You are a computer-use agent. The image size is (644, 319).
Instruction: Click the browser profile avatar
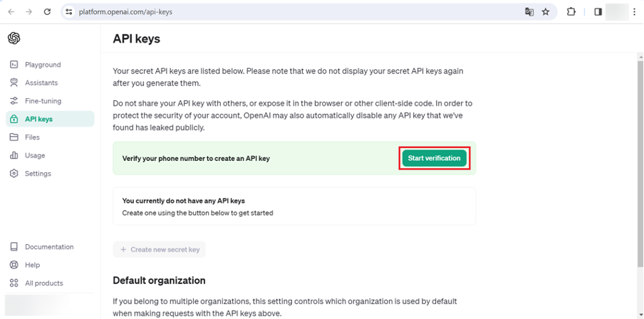point(617,12)
